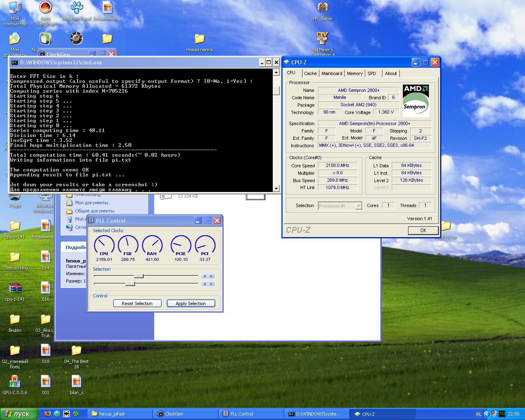The width and height of the screenshot is (525, 420).
Task: Click the cmd.exe title bar icon
Action: click(14, 62)
